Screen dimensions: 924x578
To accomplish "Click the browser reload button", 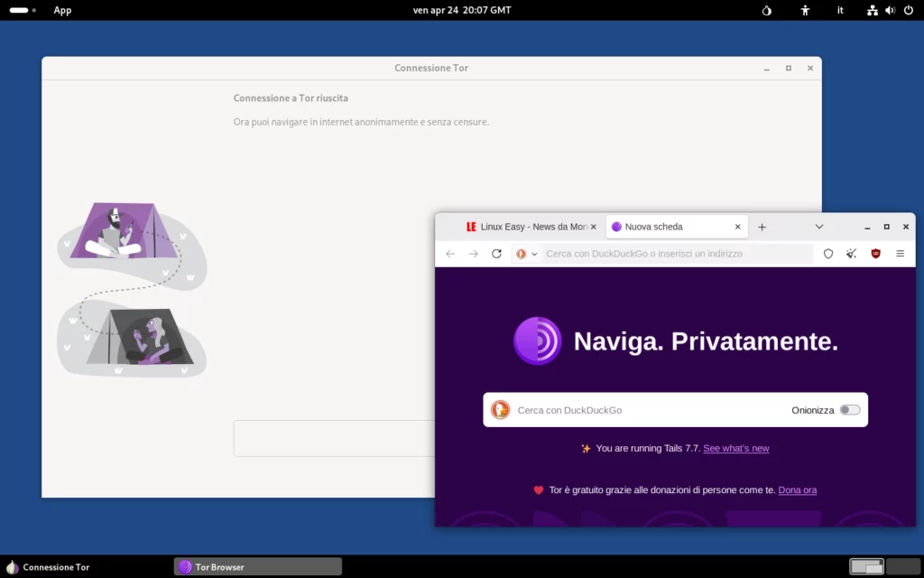I will coord(496,254).
